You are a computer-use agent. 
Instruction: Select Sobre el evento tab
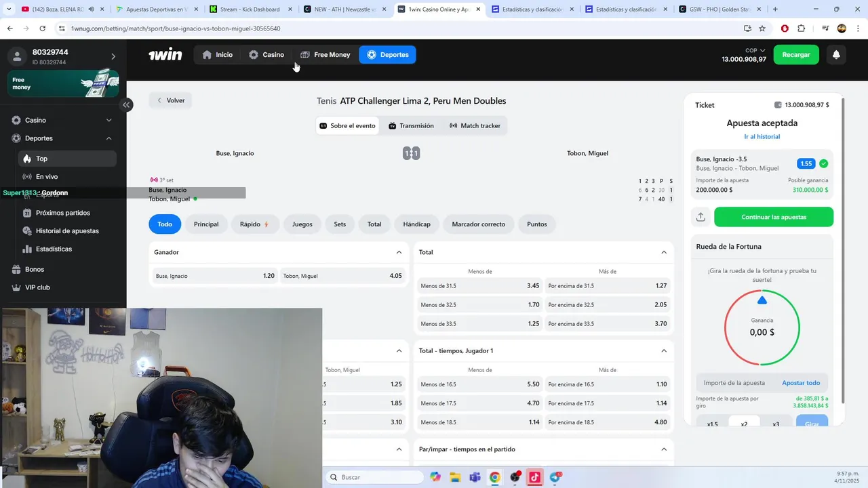[x=347, y=125]
